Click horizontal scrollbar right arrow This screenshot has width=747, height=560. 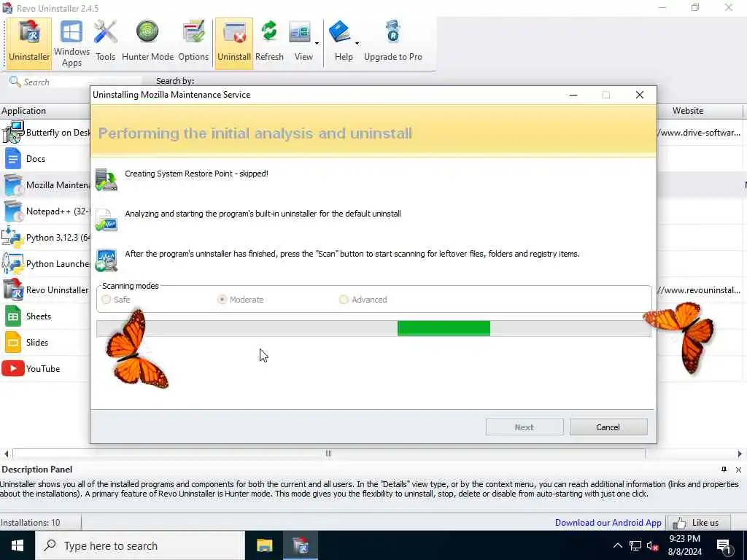click(x=740, y=454)
